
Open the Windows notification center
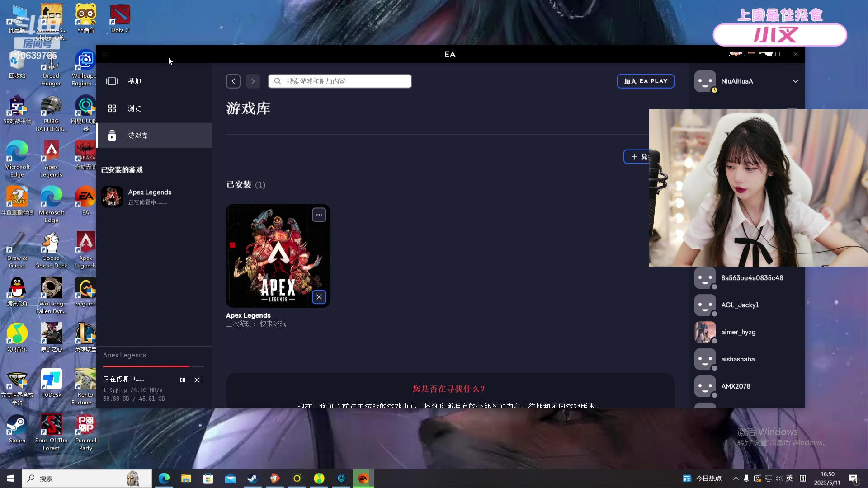[854, 479]
